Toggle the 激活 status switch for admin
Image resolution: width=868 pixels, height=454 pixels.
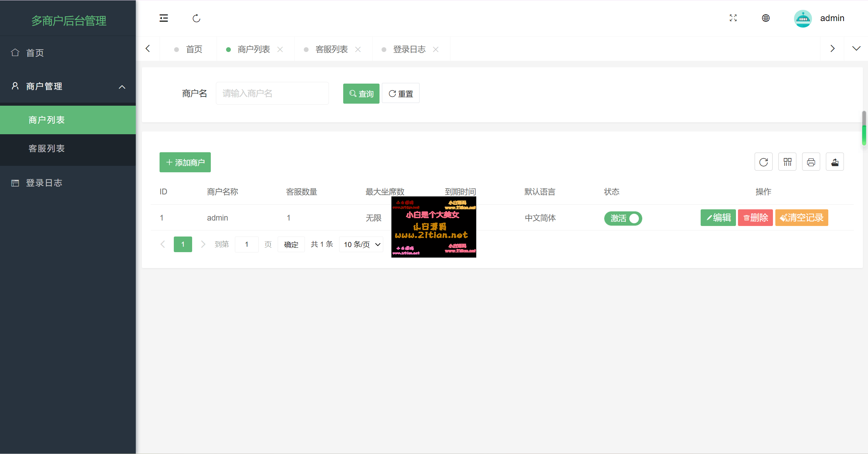[623, 218]
